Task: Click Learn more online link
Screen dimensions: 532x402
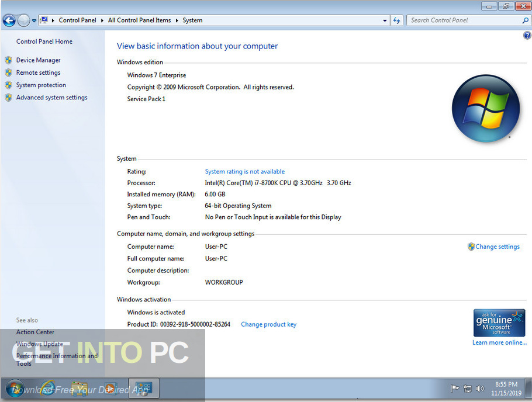Action: pyautogui.click(x=499, y=342)
